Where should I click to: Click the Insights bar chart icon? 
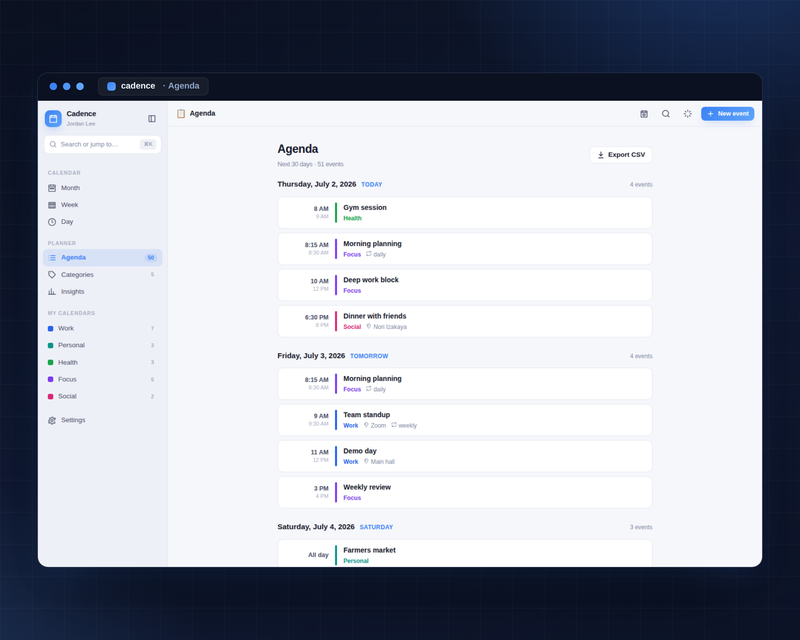(52, 291)
